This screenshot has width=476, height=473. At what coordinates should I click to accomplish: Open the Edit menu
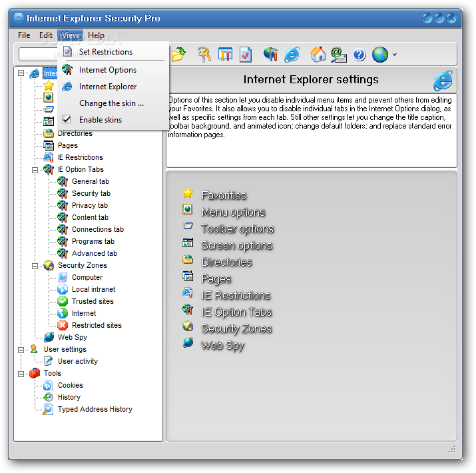click(x=45, y=35)
